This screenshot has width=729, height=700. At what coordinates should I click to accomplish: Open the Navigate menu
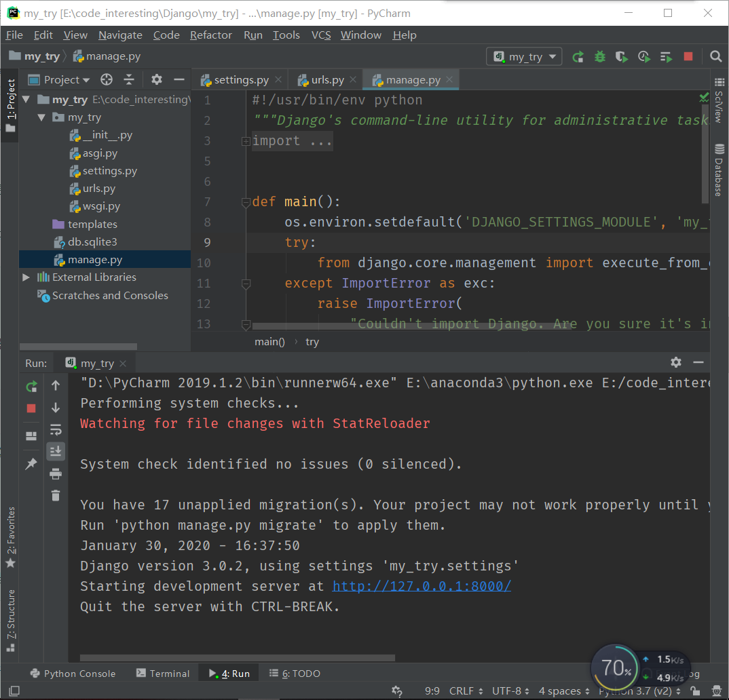(120, 35)
